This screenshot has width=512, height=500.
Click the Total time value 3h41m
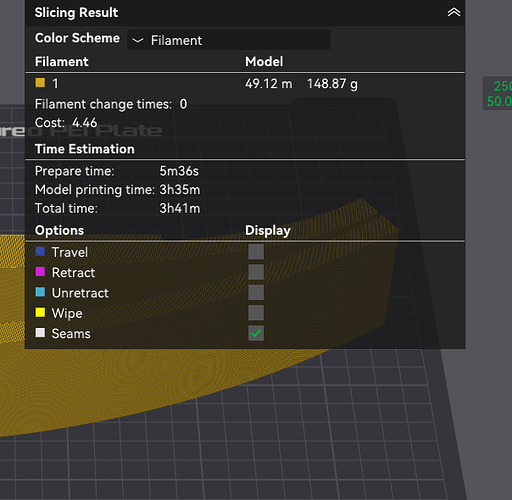(x=180, y=208)
